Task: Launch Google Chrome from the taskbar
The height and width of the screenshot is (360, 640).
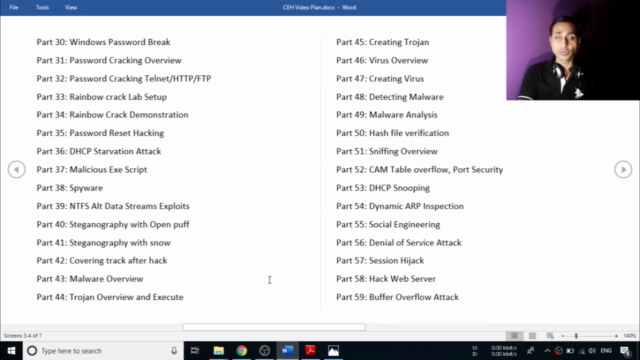Action: pyautogui.click(x=242, y=351)
